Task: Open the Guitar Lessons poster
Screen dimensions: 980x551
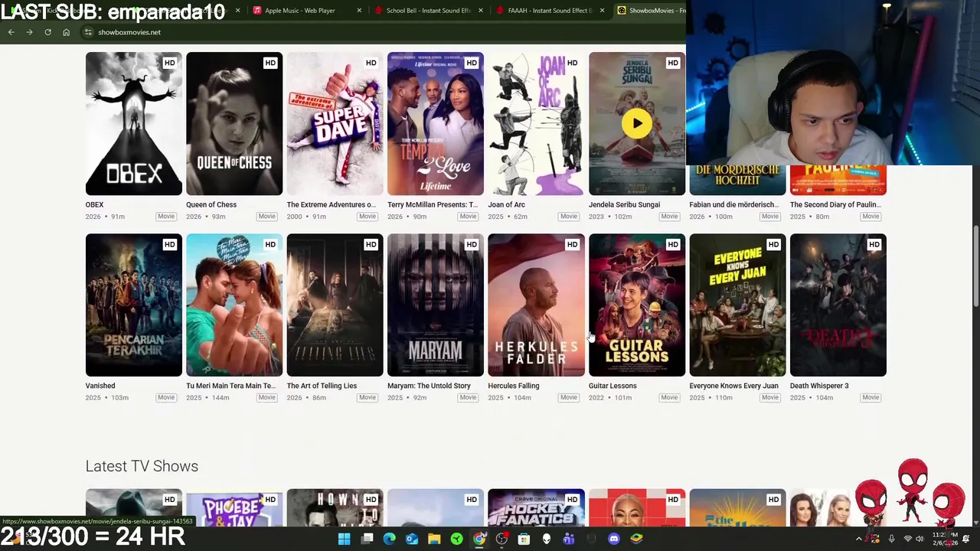Action: pyautogui.click(x=637, y=305)
